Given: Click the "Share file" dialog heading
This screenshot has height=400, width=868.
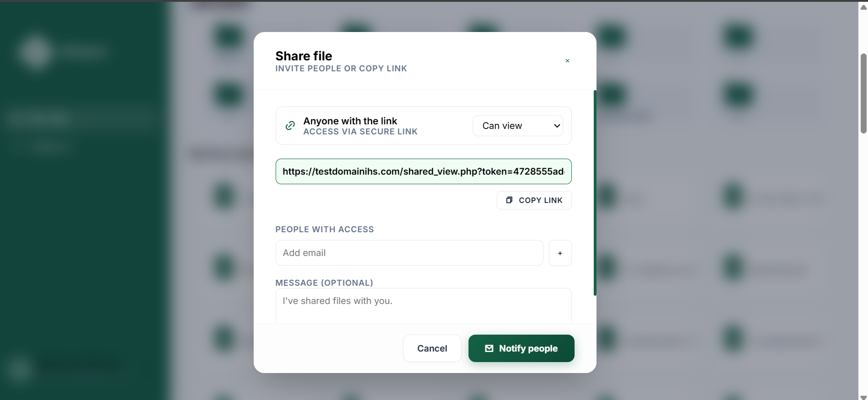Looking at the screenshot, I should tap(304, 56).
